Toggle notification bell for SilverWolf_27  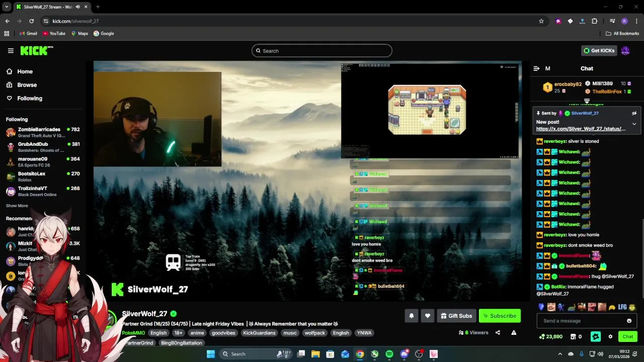[x=411, y=316]
